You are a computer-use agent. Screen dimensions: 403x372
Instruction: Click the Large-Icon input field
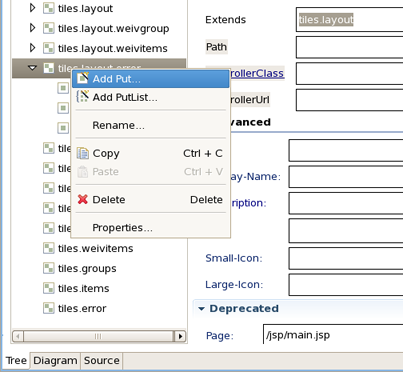pyautogui.click(x=346, y=285)
